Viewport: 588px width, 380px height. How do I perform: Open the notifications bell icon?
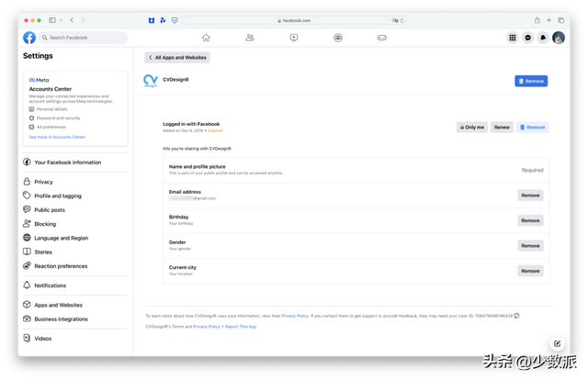tap(543, 38)
